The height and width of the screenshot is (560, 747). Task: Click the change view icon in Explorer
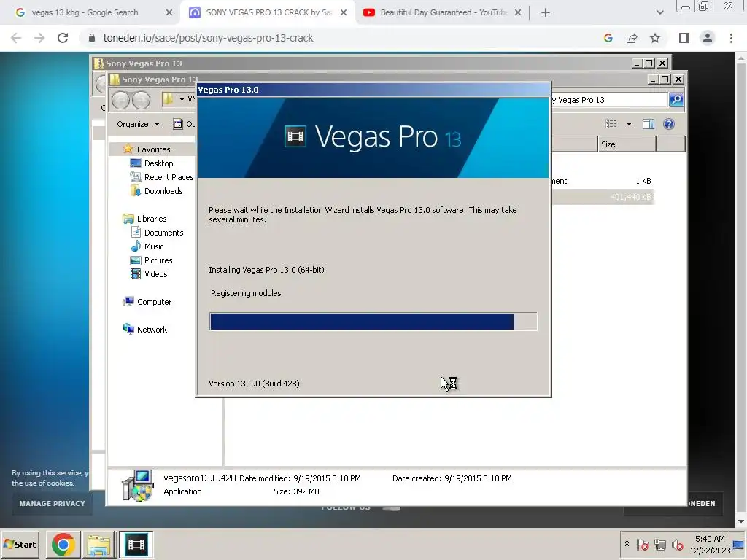pos(611,124)
